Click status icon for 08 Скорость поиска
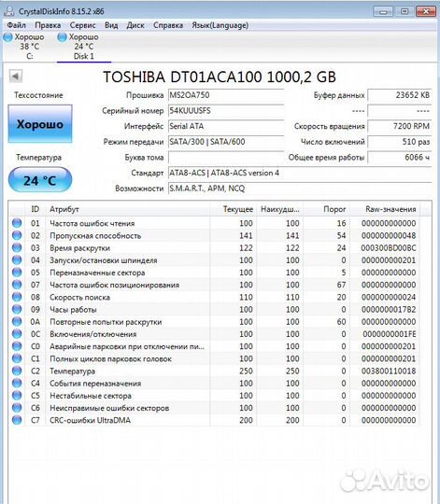 pos(17,297)
